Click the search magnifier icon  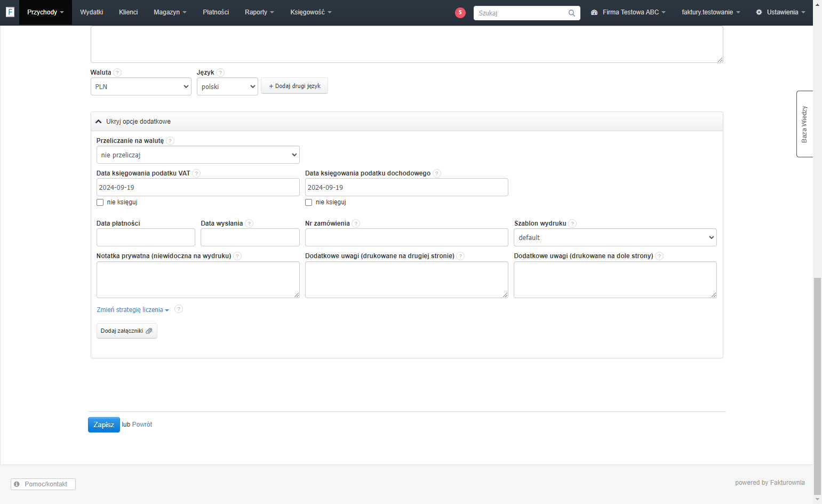tap(572, 13)
